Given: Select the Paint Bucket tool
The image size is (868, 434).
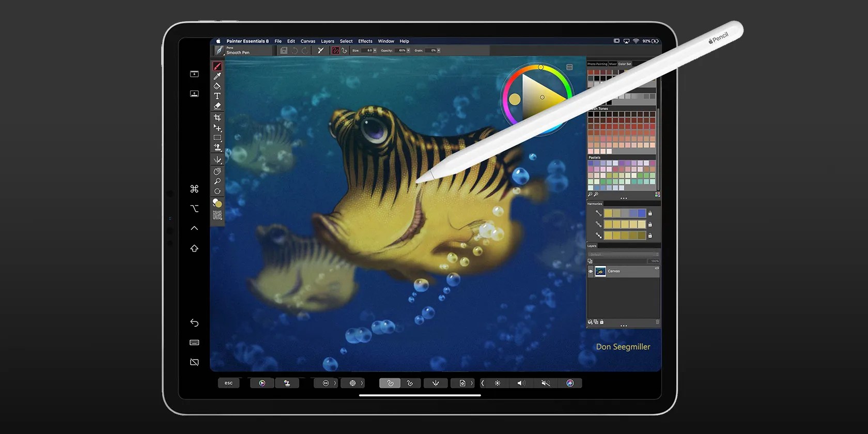Looking at the screenshot, I should [218, 86].
